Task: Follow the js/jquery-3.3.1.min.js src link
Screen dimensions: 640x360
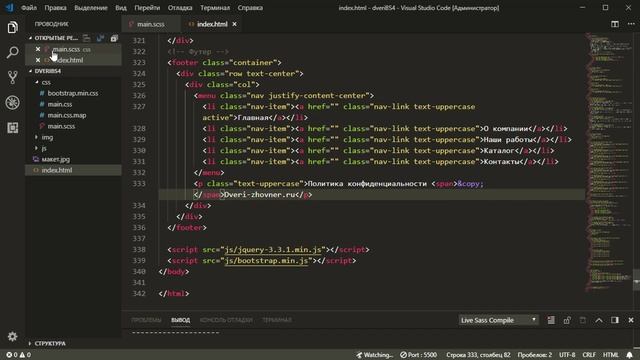Action: point(273,249)
